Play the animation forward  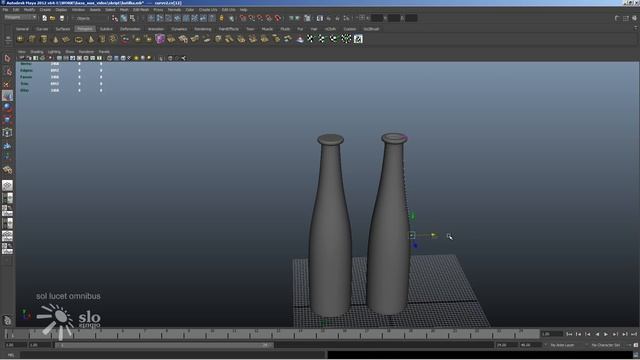click(606, 334)
